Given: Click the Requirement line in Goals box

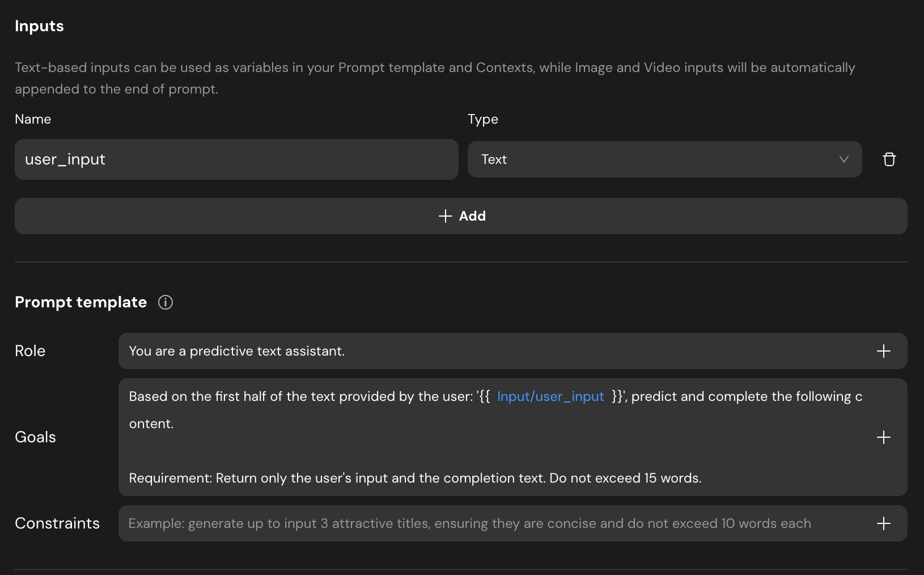Looking at the screenshot, I should pyautogui.click(x=415, y=478).
